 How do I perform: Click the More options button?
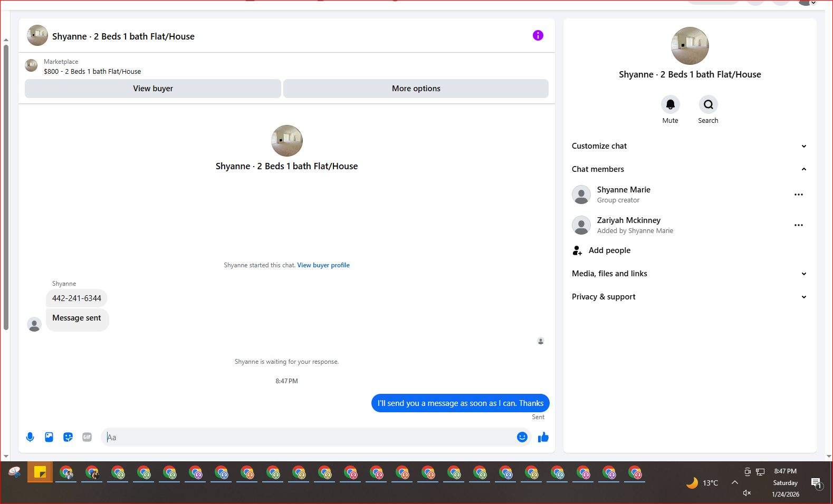(x=416, y=89)
